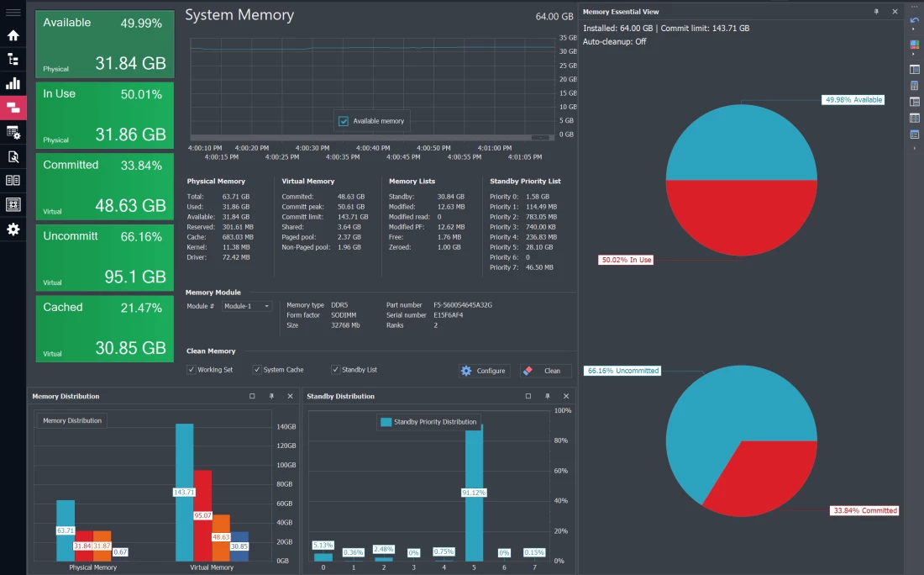Click the Standby Priority Distribution legend swatch
The width and height of the screenshot is (924, 575).
tap(386, 422)
